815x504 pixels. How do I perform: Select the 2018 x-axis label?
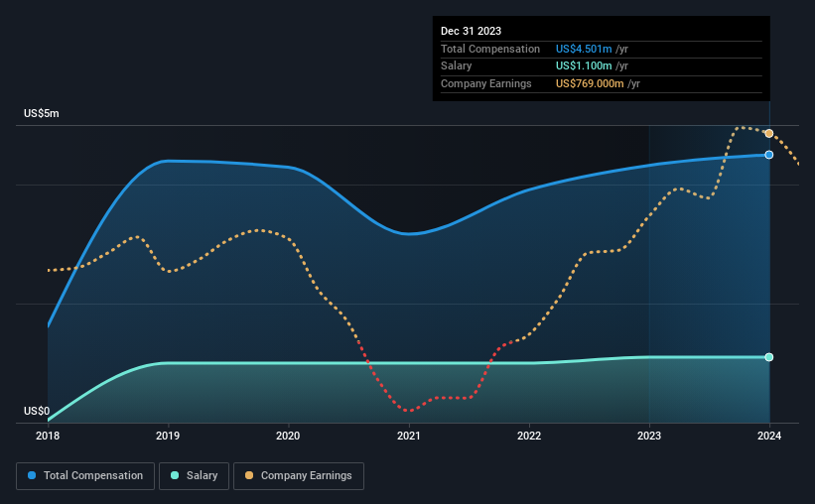click(48, 436)
